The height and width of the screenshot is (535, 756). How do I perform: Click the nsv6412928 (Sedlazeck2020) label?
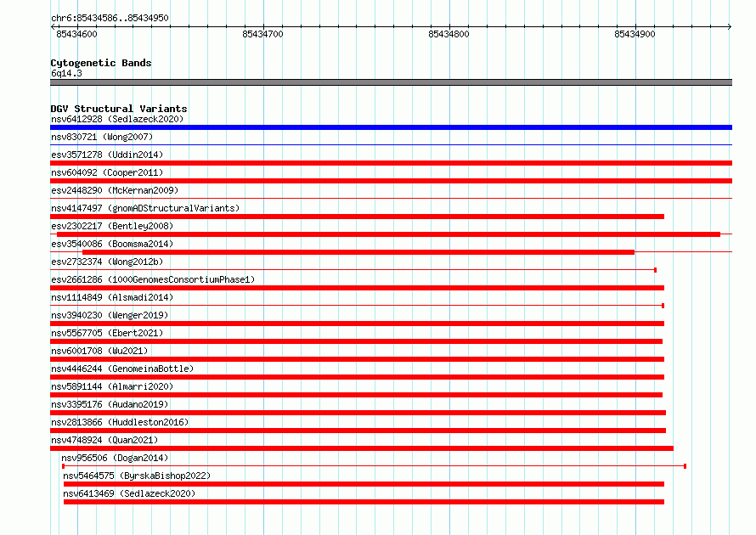point(117,119)
